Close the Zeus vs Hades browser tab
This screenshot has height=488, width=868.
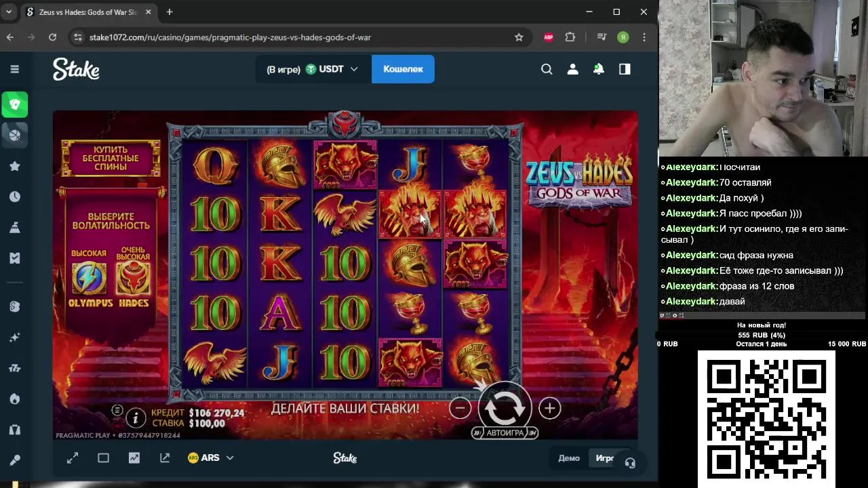tap(148, 12)
